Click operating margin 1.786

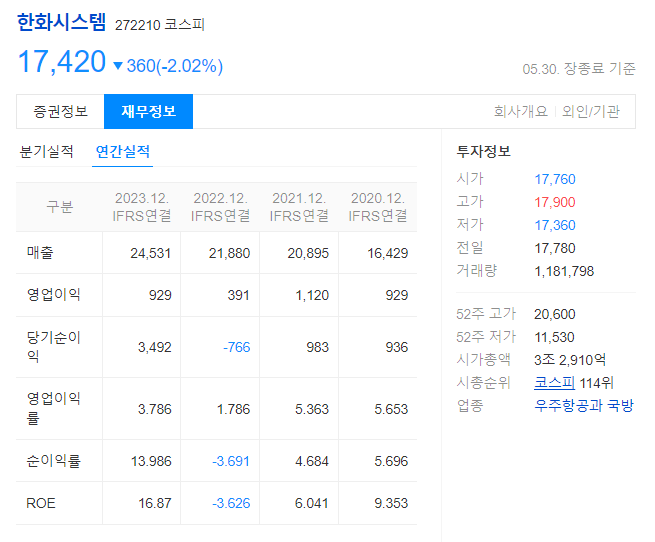tap(233, 409)
